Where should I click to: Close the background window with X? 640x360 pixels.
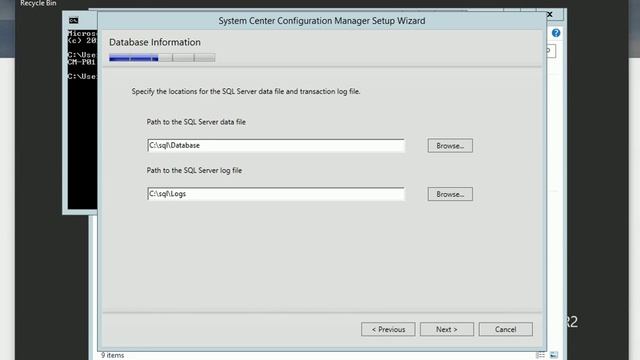pyautogui.click(x=550, y=14)
